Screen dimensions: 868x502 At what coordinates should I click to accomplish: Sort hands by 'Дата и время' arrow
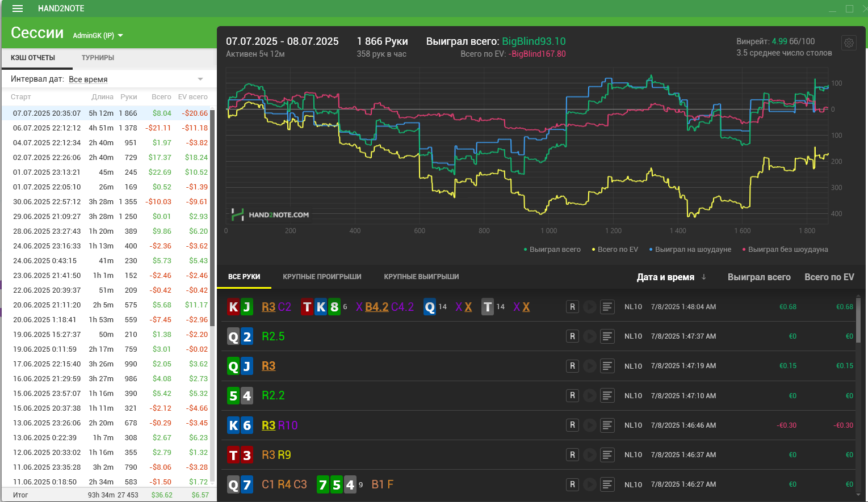pos(704,277)
